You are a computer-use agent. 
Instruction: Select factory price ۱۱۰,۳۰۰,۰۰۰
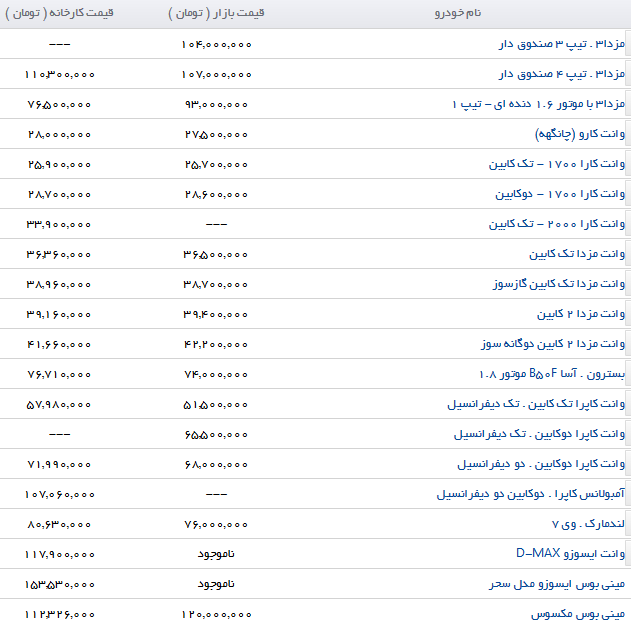tap(60, 74)
